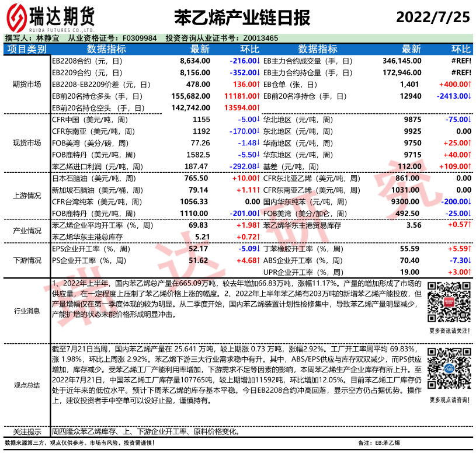Select the 期货市场 category cell
This screenshot has width=476, height=453.
point(26,84)
